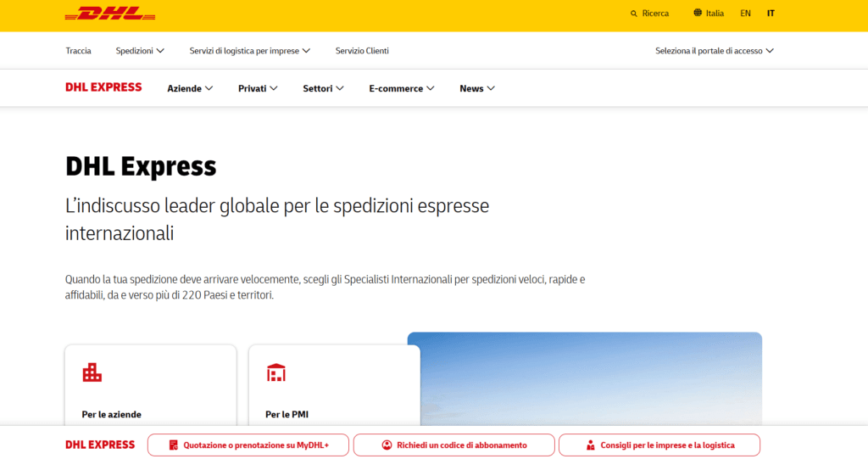The width and height of the screenshot is (868, 459).
Task: Expand the Aziende menu
Action: pos(190,88)
